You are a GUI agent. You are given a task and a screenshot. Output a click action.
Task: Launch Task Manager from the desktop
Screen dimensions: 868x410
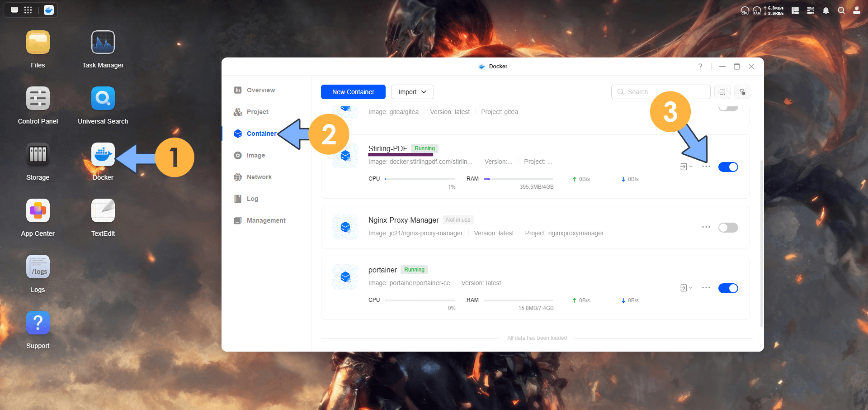(x=103, y=43)
